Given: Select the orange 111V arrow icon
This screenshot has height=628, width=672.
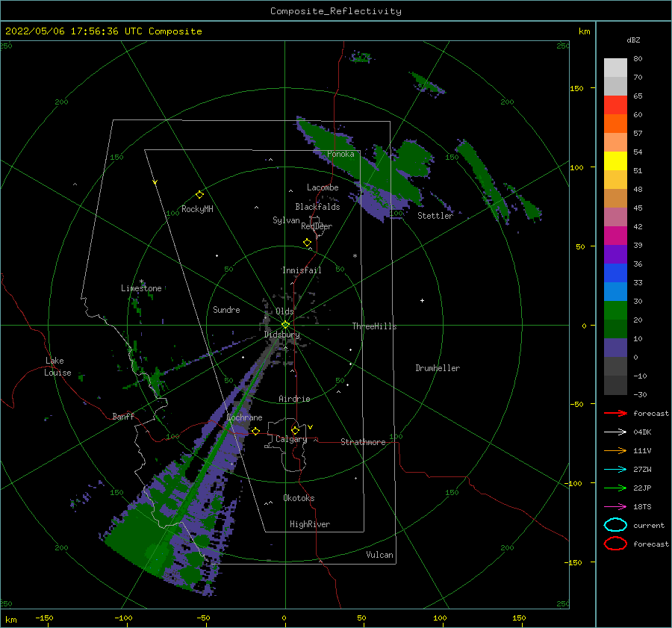Looking at the screenshot, I should click(615, 450).
